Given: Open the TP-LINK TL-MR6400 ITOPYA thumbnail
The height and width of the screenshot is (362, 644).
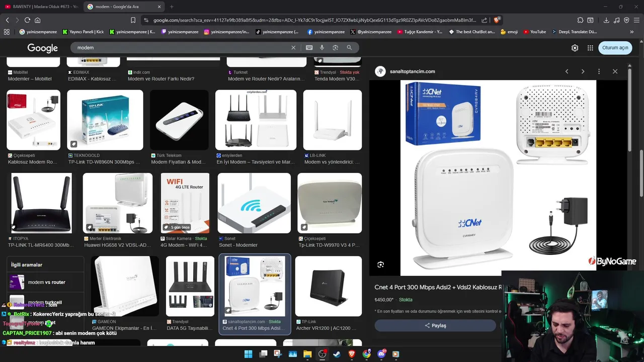Looking at the screenshot, I should click(41, 203).
